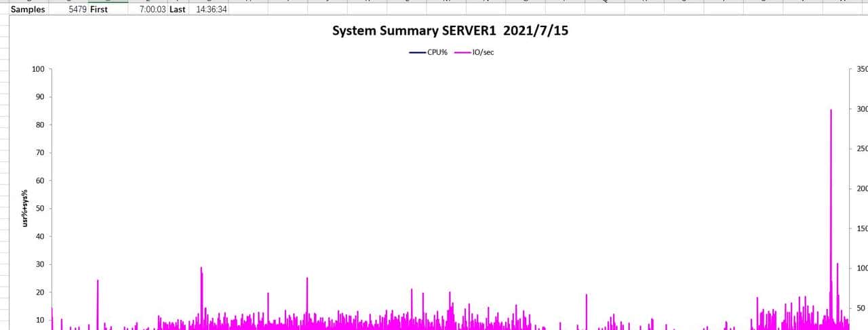Viewport: 868px width, 330px height.
Task: Click the IO/sec legend entry
Action: [483, 52]
